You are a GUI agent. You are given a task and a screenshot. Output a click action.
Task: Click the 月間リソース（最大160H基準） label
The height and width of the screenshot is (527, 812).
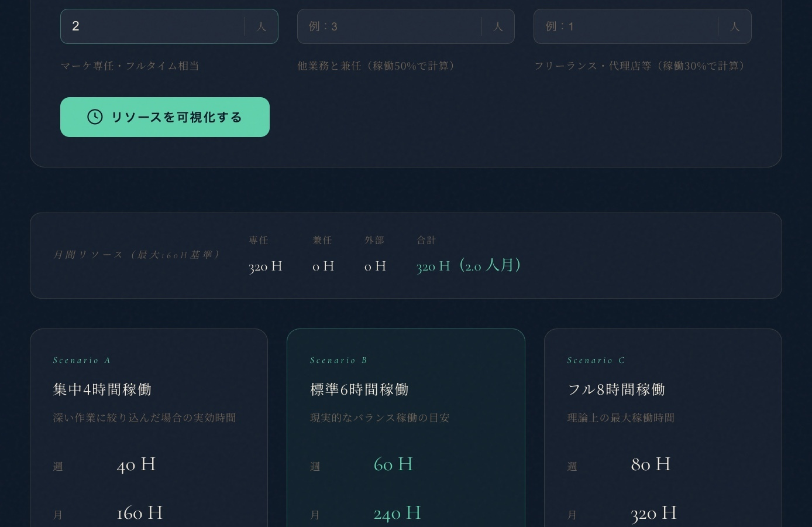tap(136, 255)
